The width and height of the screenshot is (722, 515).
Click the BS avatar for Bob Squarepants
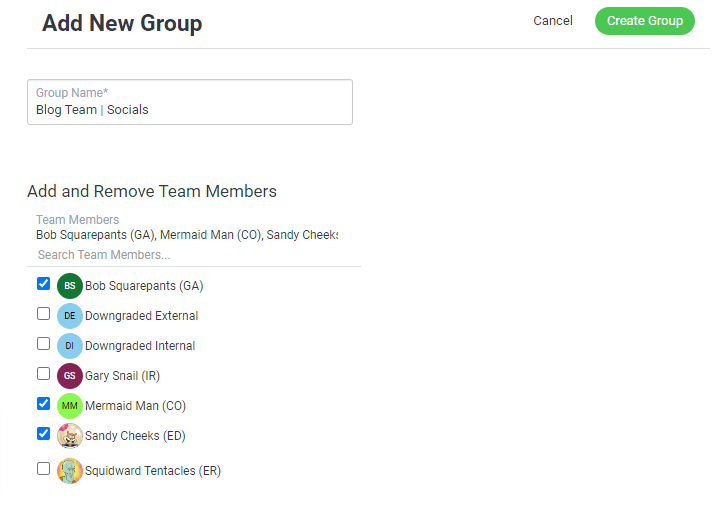point(70,286)
